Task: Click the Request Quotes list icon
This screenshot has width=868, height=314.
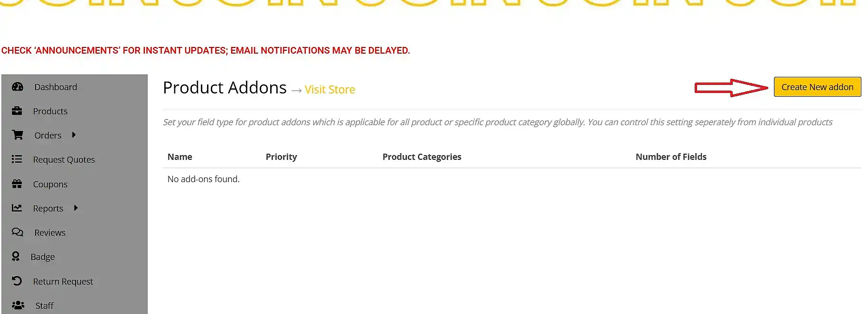Action: [x=17, y=159]
